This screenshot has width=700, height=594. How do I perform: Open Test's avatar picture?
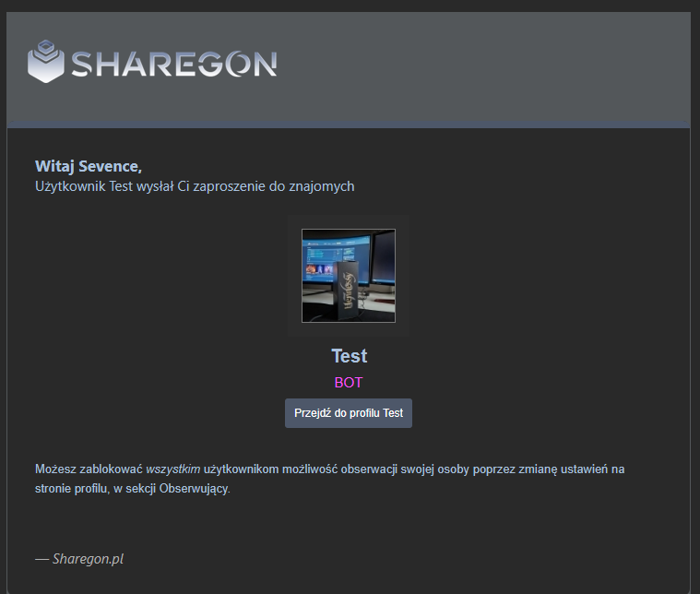coord(349,276)
